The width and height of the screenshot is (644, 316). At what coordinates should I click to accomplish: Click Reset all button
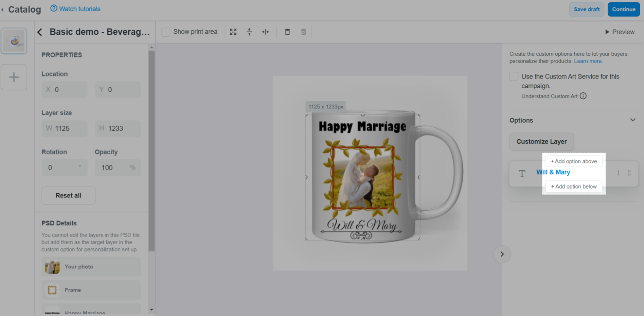tap(68, 195)
